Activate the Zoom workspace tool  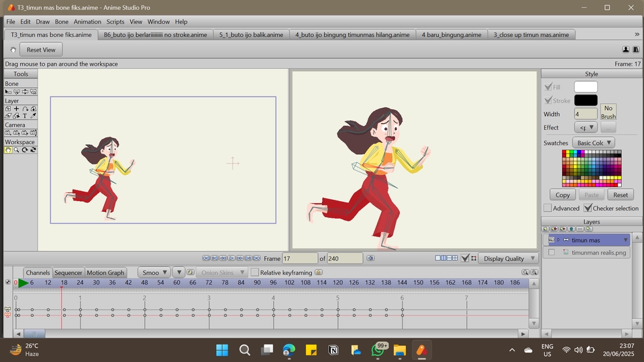[17, 150]
